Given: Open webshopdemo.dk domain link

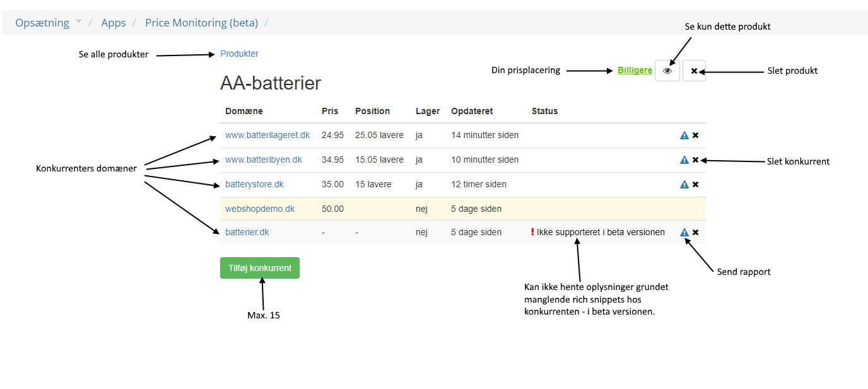Looking at the screenshot, I should (x=260, y=209).
